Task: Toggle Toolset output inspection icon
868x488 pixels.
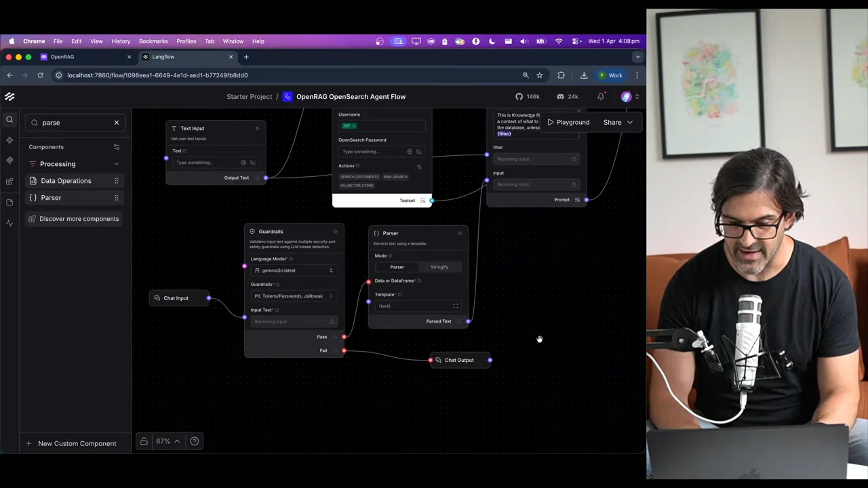Action: pos(422,201)
